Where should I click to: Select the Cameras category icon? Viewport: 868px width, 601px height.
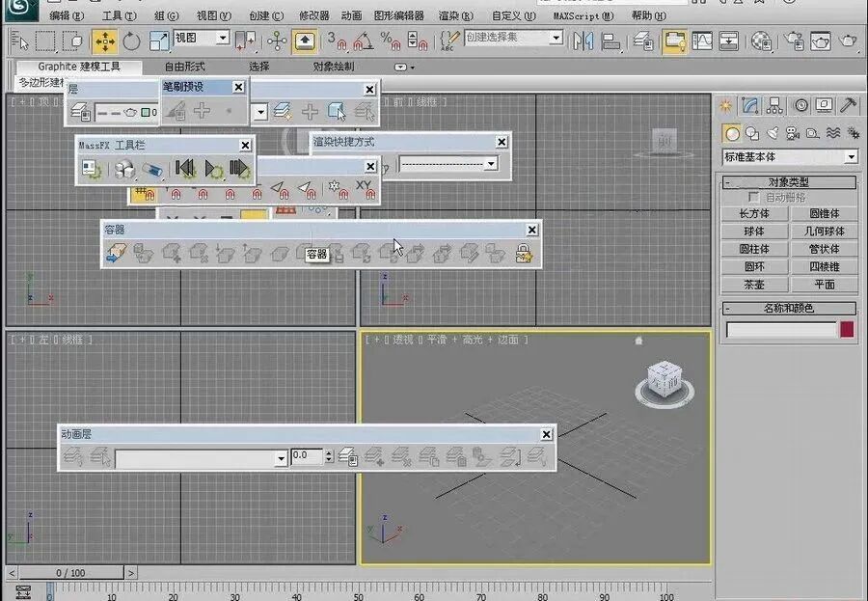point(793,133)
